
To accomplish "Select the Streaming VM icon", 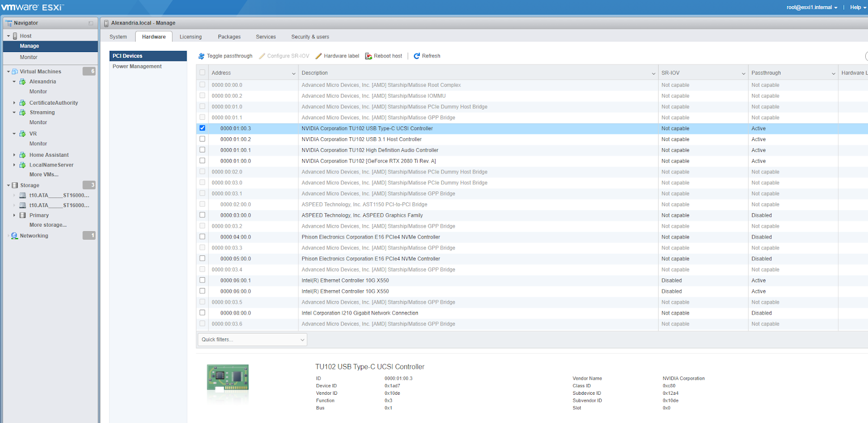I will tap(23, 113).
